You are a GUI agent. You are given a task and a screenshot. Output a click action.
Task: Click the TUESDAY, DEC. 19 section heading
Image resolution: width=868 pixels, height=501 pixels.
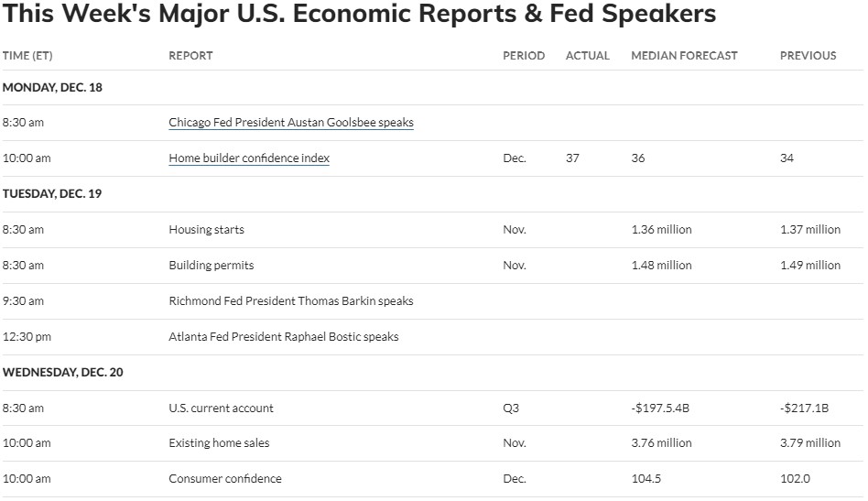click(52, 194)
